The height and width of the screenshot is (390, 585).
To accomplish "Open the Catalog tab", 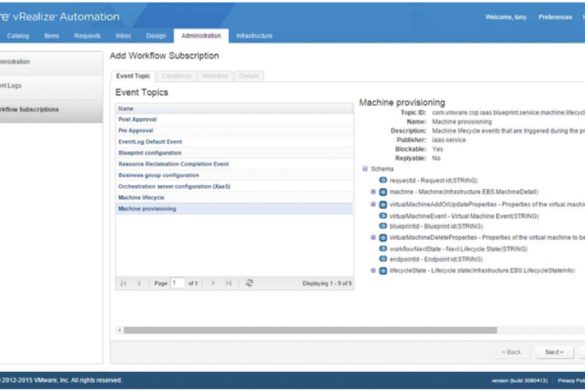I will coord(18,36).
